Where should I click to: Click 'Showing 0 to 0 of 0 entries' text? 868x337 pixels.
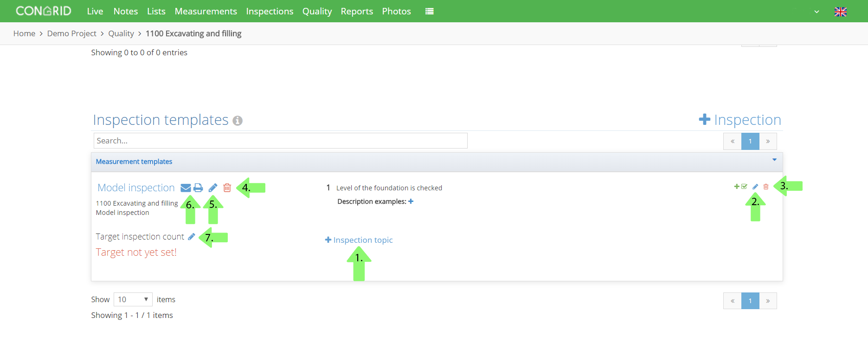point(139,52)
